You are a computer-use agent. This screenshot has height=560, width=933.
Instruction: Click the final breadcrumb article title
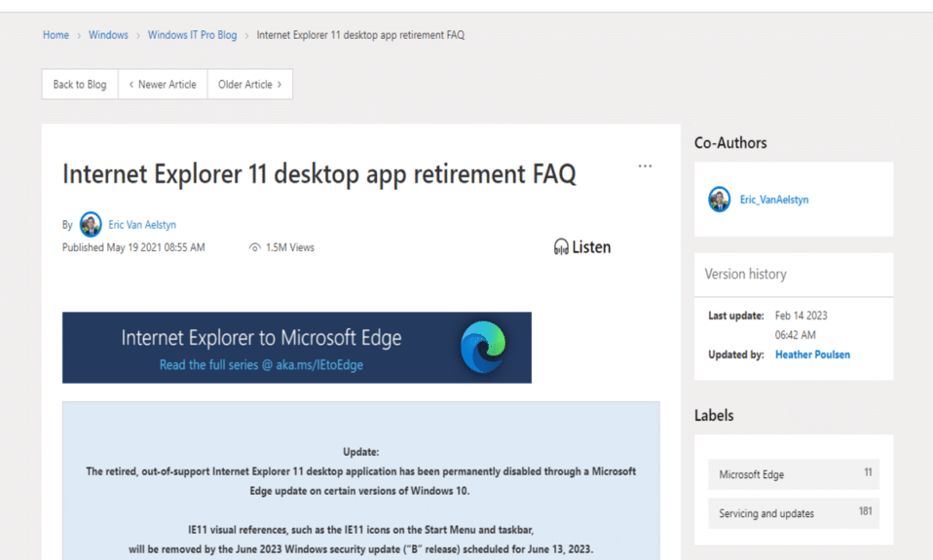click(360, 35)
